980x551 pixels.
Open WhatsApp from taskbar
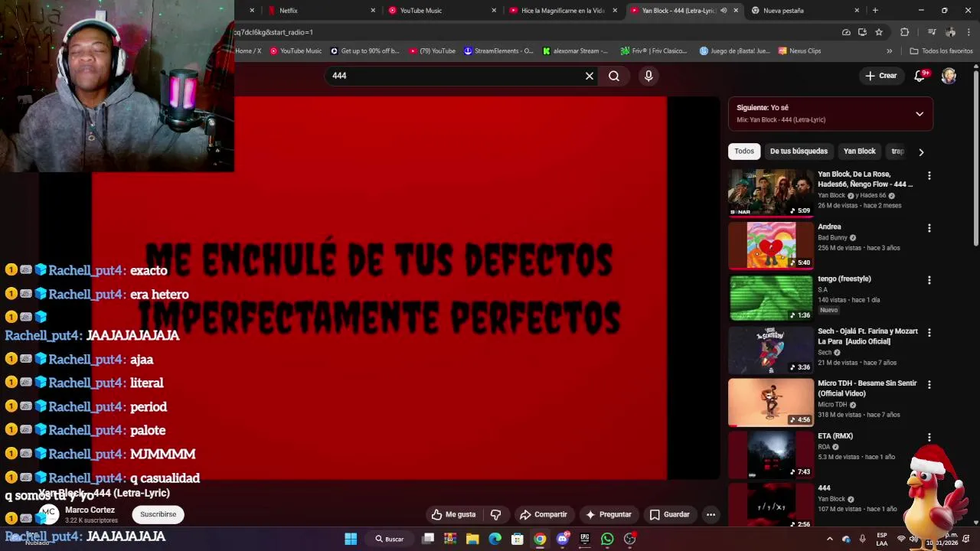(x=607, y=539)
